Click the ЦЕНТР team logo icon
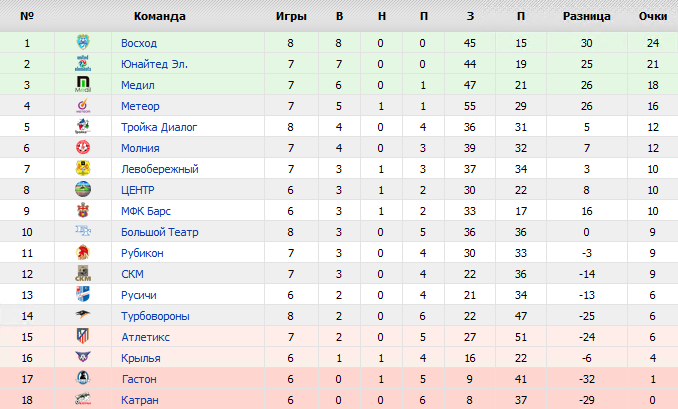Screen dimensions: 678x409 click(83, 190)
